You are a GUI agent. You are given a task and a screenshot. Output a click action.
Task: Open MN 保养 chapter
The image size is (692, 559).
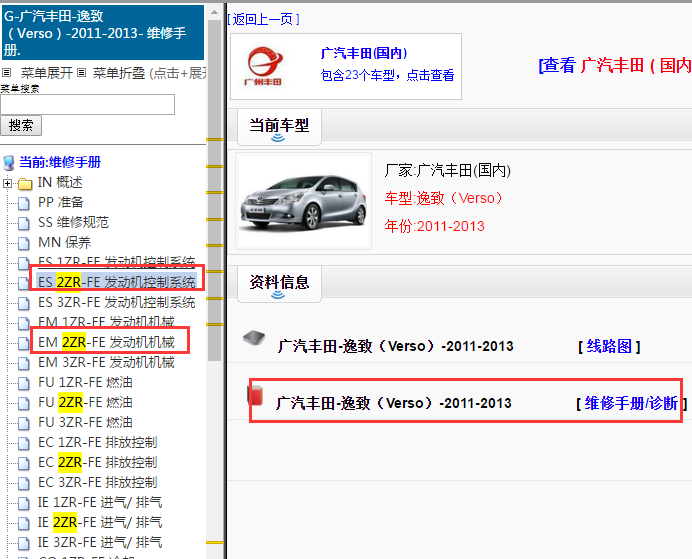(x=64, y=242)
